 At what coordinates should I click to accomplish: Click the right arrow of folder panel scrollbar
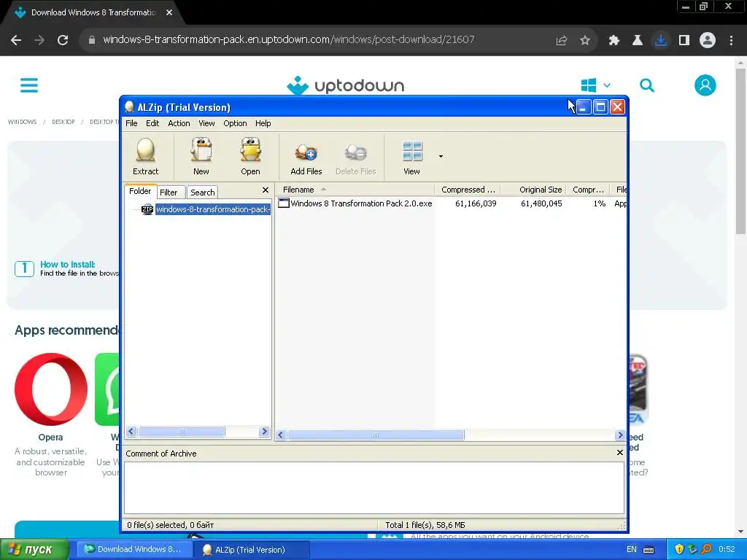click(x=264, y=432)
